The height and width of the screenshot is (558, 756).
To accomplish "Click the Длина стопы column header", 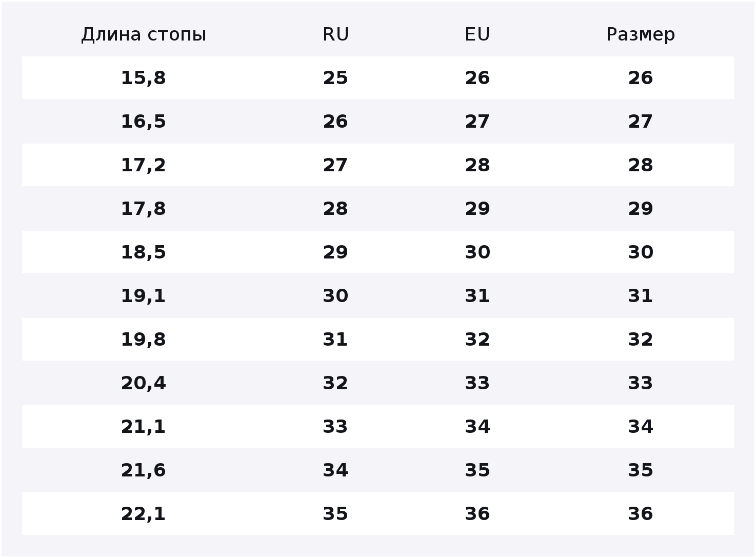I will 144,34.
